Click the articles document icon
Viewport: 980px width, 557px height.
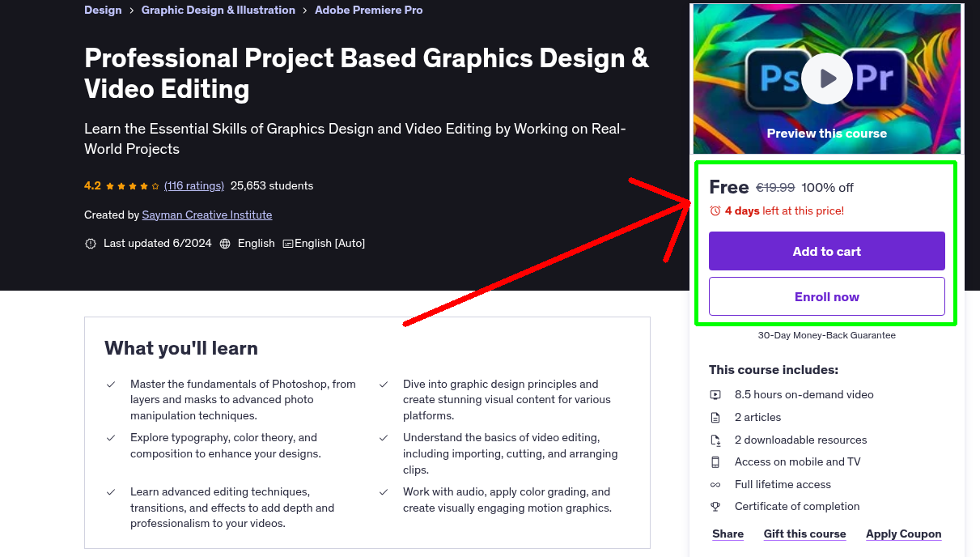click(x=715, y=418)
